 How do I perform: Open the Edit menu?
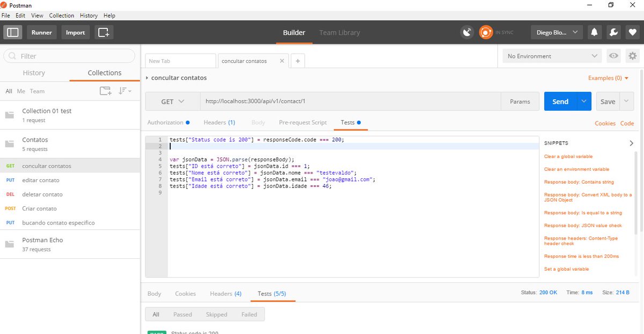pos(20,16)
